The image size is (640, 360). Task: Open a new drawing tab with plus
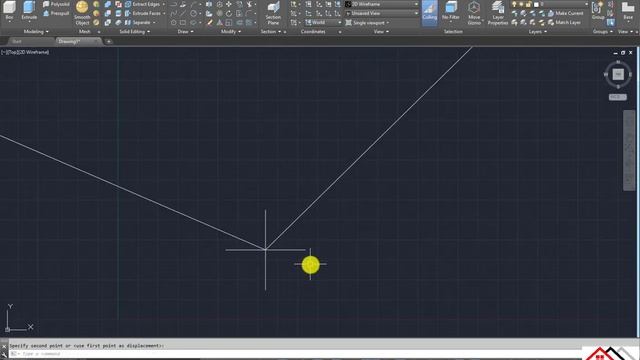109,41
